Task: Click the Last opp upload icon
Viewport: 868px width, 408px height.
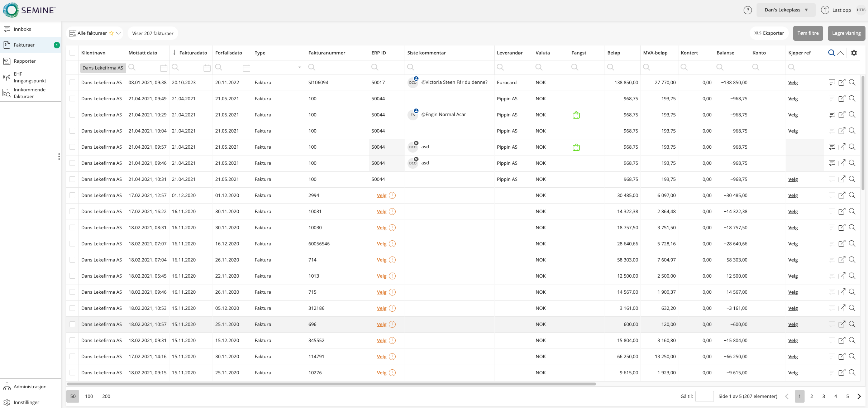Action: 825,10
